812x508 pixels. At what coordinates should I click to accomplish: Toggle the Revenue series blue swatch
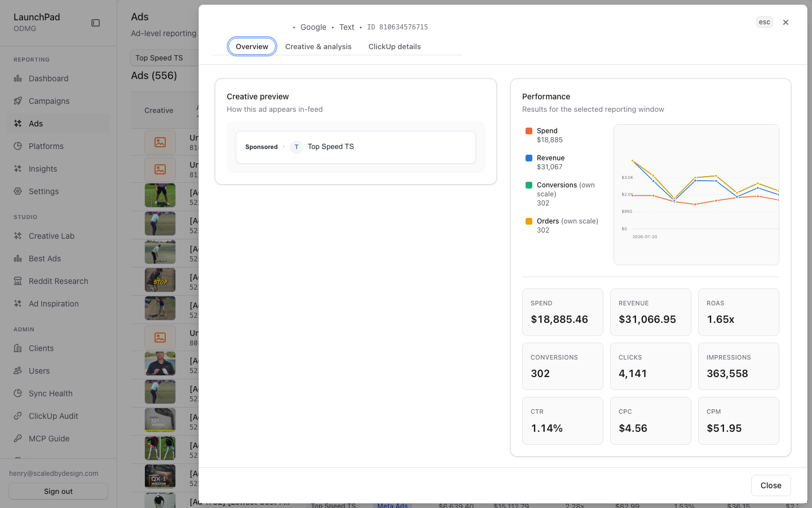tap(529, 158)
